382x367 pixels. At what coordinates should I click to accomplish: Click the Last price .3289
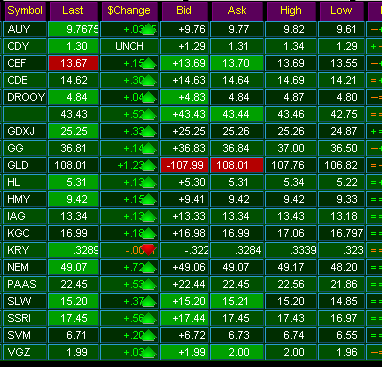click(74, 250)
